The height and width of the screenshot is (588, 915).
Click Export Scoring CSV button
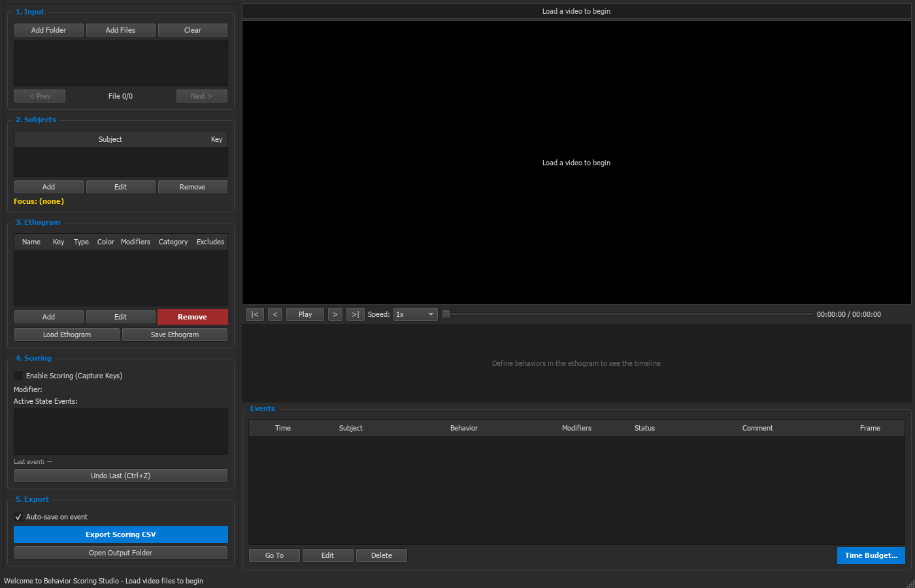pos(121,534)
